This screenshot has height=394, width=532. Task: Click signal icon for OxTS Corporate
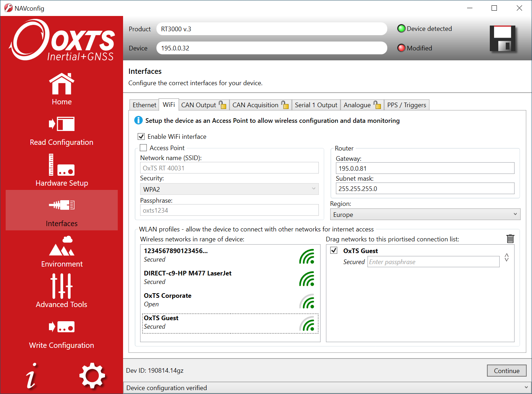(x=307, y=301)
